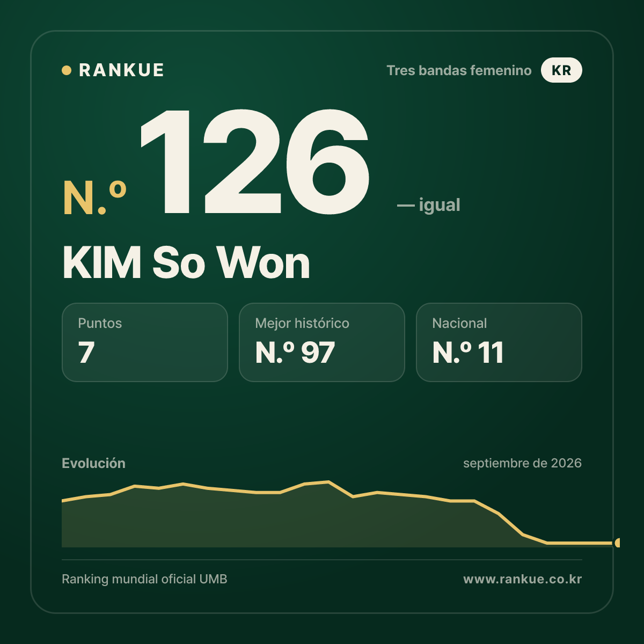Select the KR country badge

tap(561, 70)
